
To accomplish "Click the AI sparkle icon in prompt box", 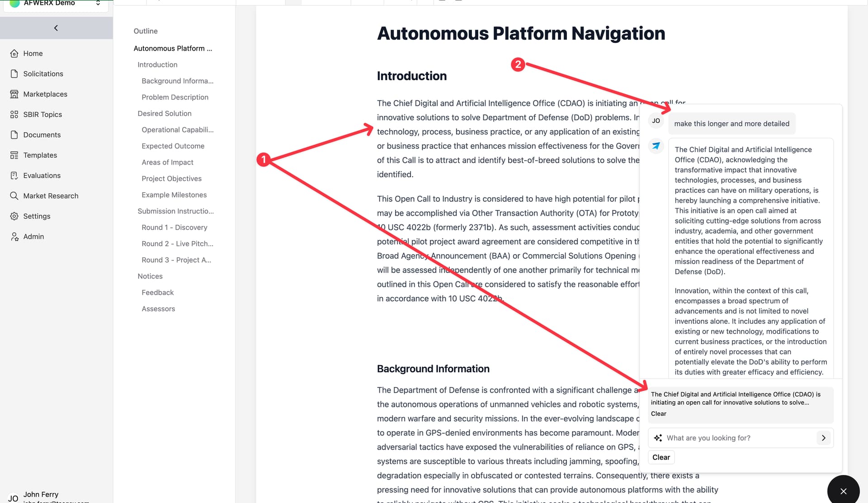I will point(658,438).
